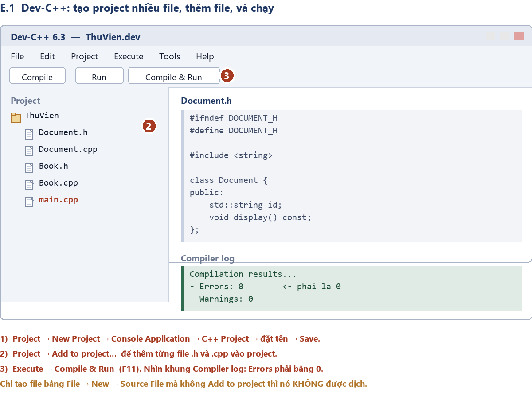This screenshot has height=396, width=532.
Task: Click the '#ifndef DOCUMENT_H' code line
Action: click(234, 118)
